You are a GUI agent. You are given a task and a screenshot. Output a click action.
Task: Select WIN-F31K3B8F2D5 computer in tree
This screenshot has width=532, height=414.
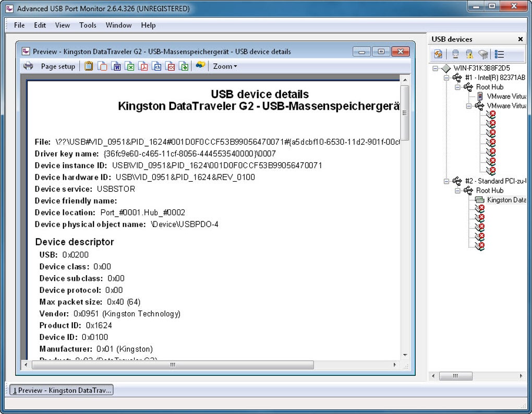point(481,68)
